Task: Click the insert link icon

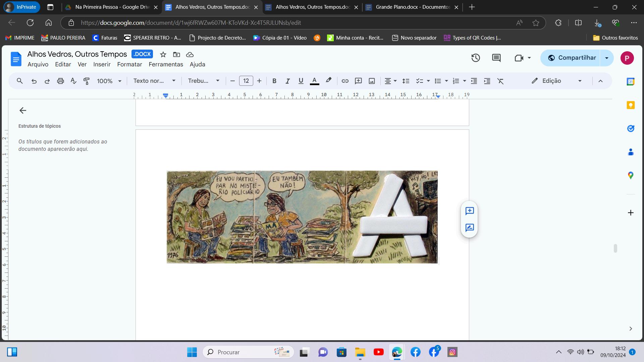Action: [x=345, y=81]
